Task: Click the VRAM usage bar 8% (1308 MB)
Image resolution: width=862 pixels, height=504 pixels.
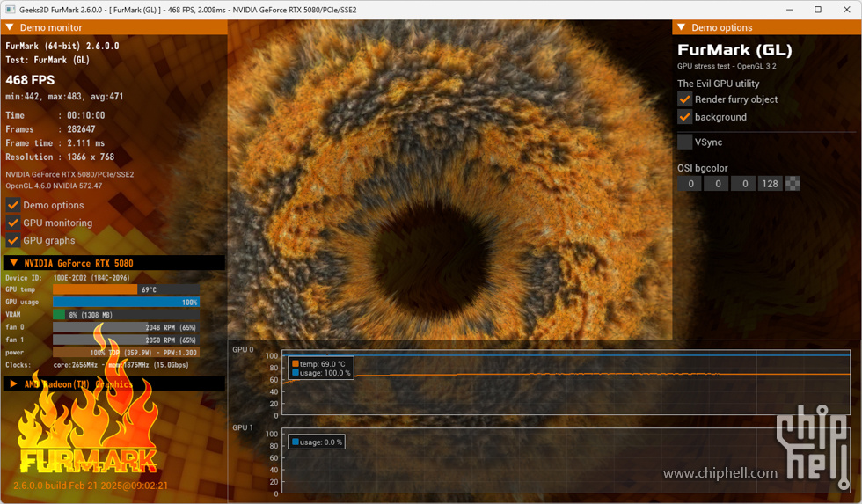Action: 126,314
